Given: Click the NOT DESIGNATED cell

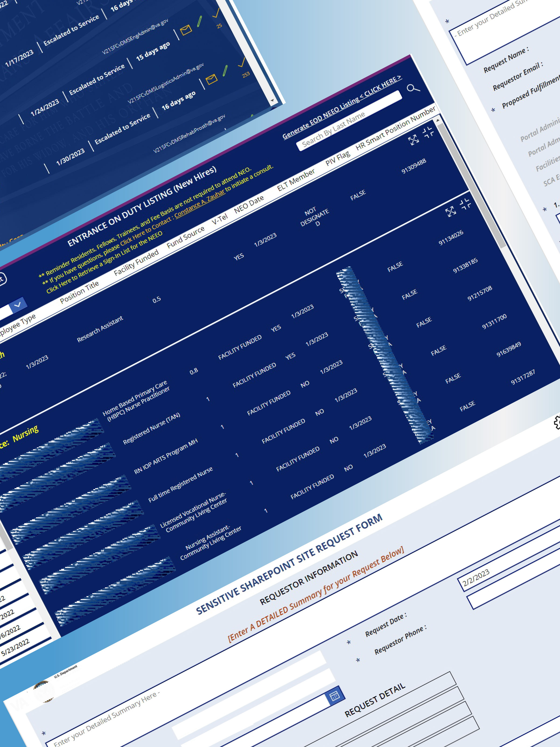Looking at the screenshot, I should coord(315,217).
